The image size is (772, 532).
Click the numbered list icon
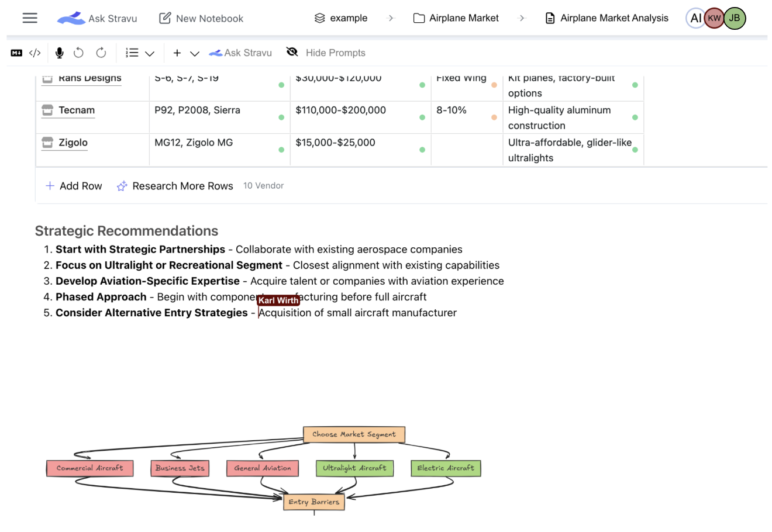click(x=132, y=53)
